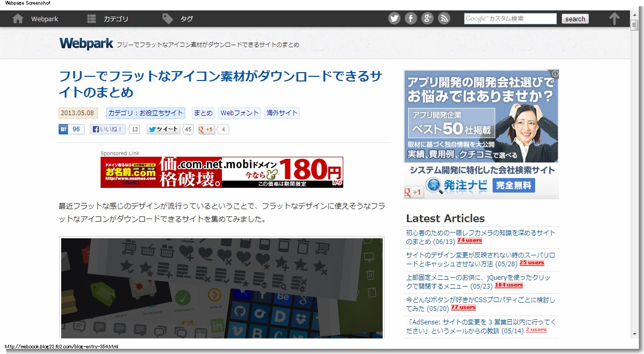Open the Webpark menu item

[x=45, y=19]
